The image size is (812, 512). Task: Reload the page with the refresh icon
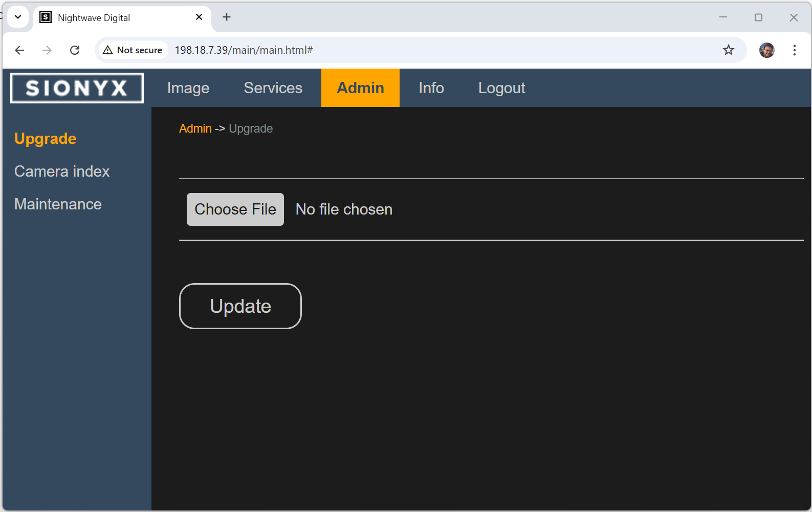75,50
